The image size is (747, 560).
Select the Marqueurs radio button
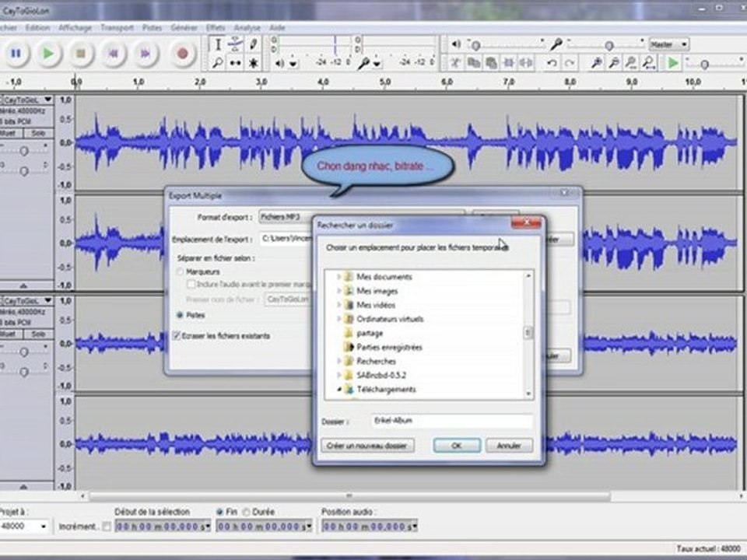(x=180, y=272)
